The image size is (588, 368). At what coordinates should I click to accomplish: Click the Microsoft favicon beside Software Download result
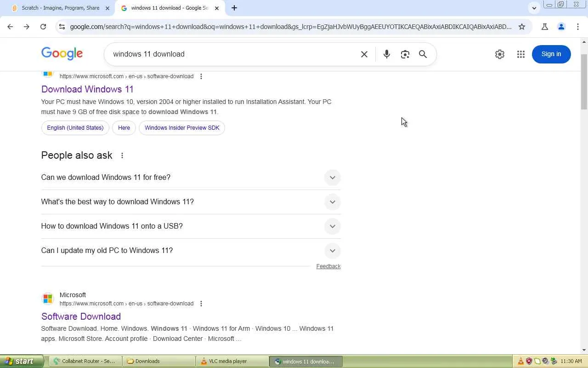(x=48, y=299)
